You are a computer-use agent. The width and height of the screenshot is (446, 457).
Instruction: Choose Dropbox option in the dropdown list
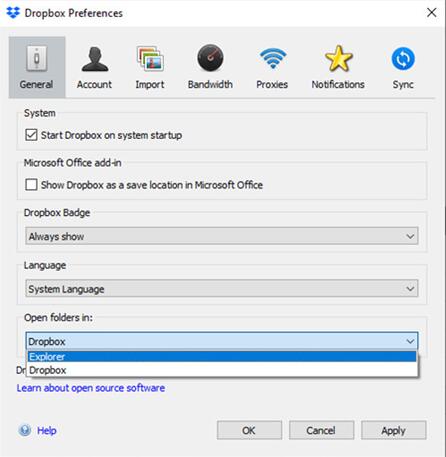click(x=222, y=370)
